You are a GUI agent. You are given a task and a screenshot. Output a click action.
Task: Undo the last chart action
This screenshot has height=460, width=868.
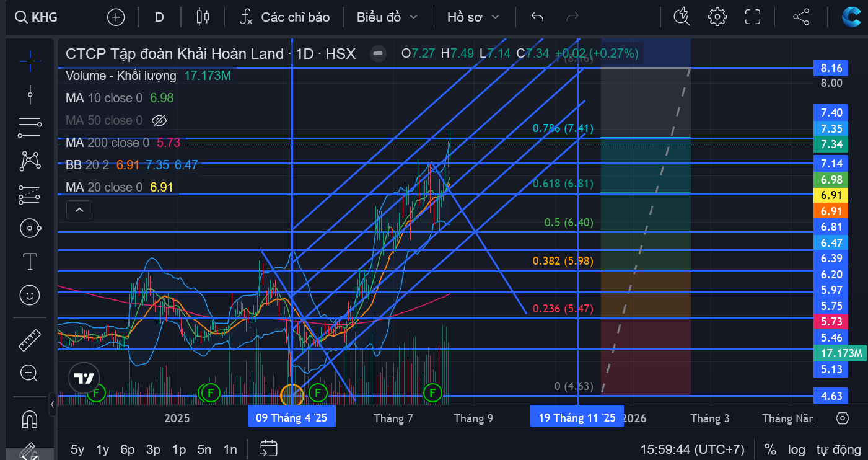537,17
